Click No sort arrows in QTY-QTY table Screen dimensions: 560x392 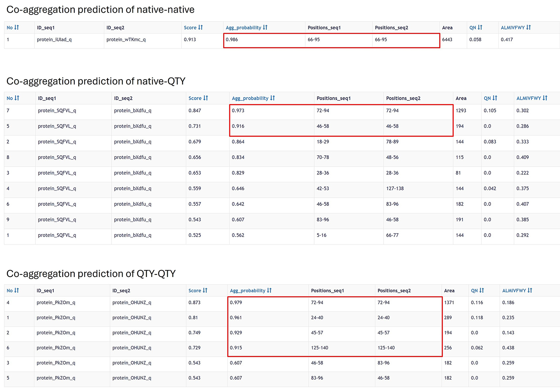17,290
